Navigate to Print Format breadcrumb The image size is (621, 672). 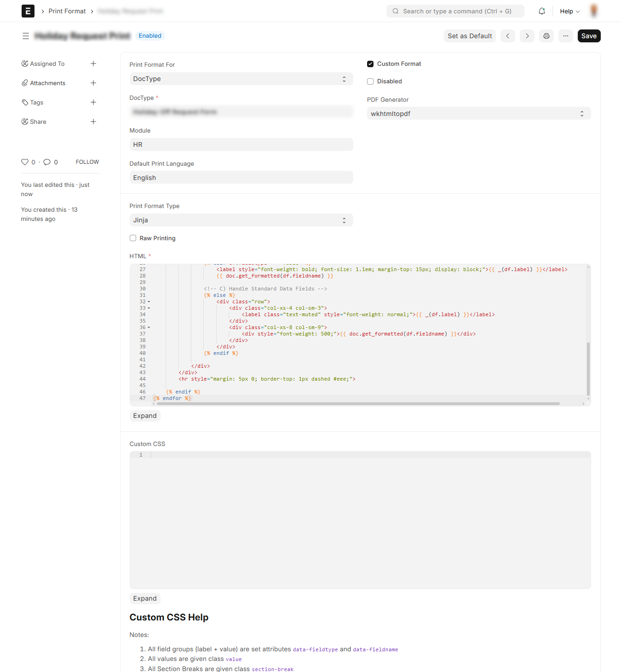[67, 11]
